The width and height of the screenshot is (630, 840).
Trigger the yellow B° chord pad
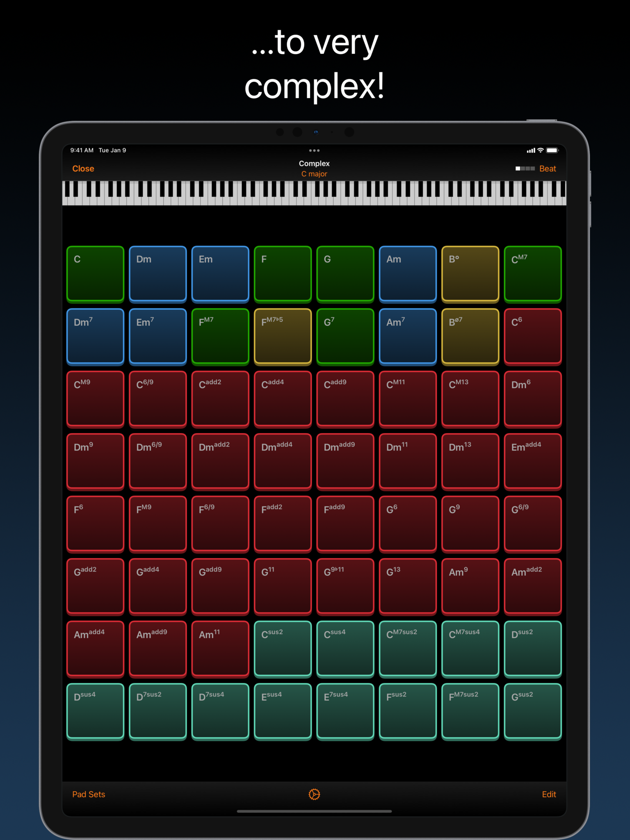click(x=470, y=274)
